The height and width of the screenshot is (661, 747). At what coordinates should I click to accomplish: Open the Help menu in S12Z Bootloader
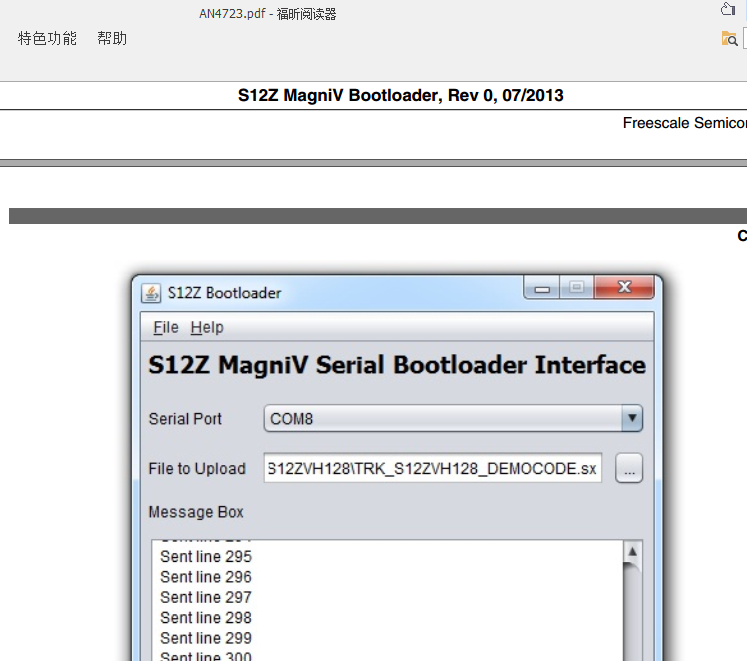click(207, 327)
